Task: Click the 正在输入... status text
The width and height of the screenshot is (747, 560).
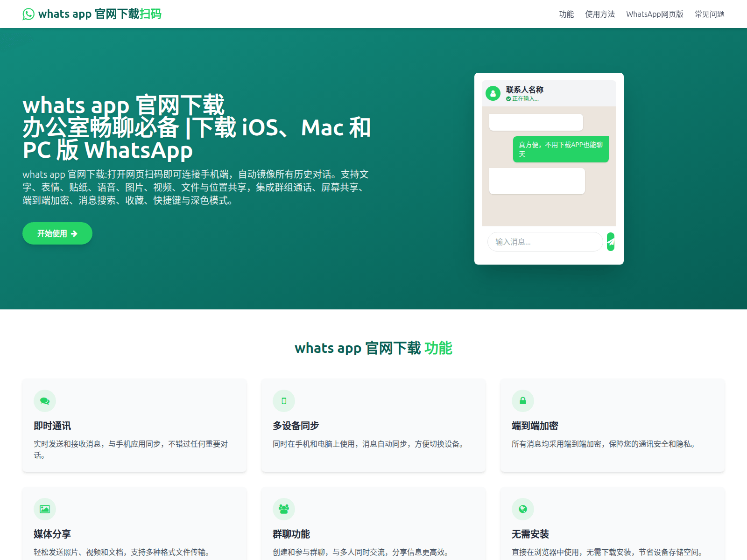Action: 525,98
